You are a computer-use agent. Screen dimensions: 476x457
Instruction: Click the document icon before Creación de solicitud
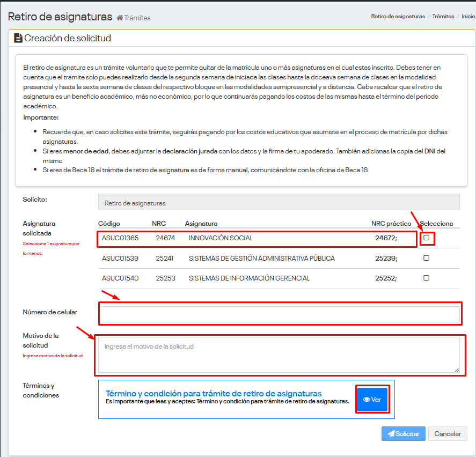(18, 38)
